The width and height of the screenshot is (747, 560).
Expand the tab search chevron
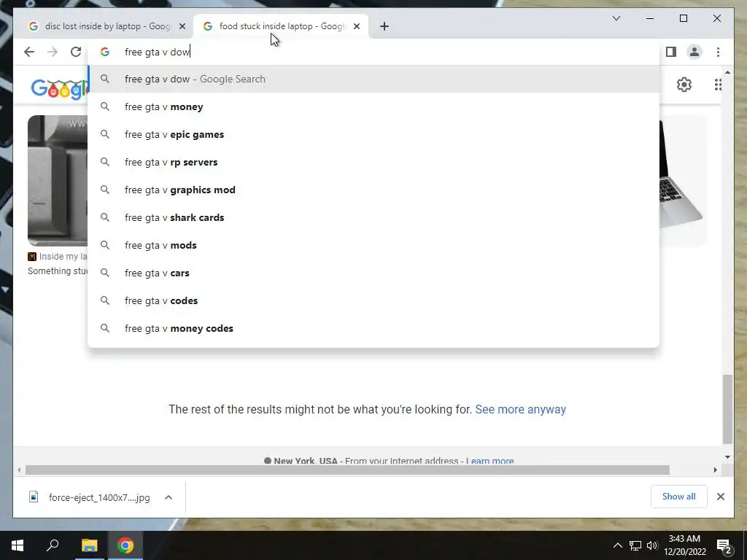coord(616,18)
